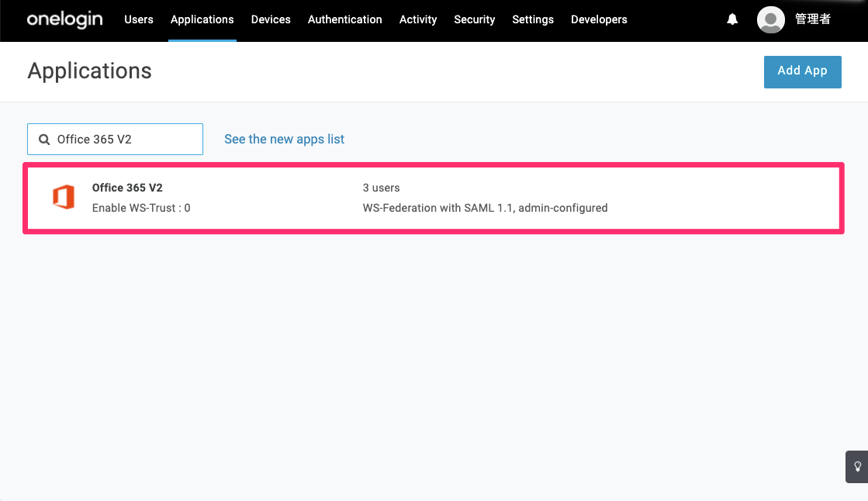The width and height of the screenshot is (868, 501).
Task: Open the Security menu
Action: point(475,19)
